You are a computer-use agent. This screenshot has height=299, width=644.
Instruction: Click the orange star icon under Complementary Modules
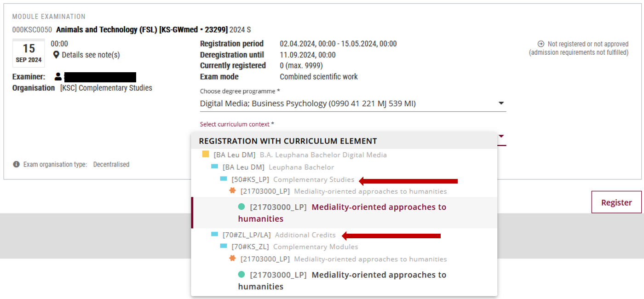tap(233, 259)
